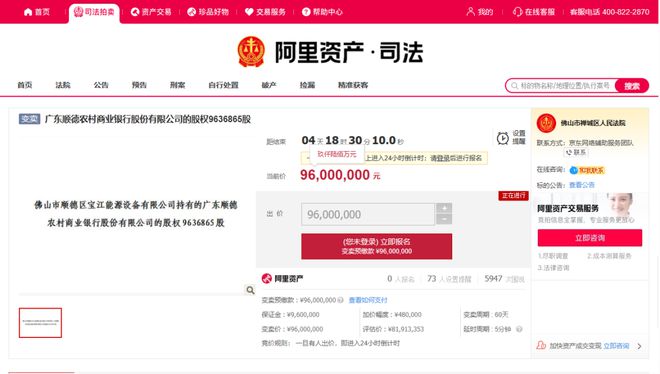Click help icon beside 延时周期
The width and height of the screenshot is (660, 374).
519,329
